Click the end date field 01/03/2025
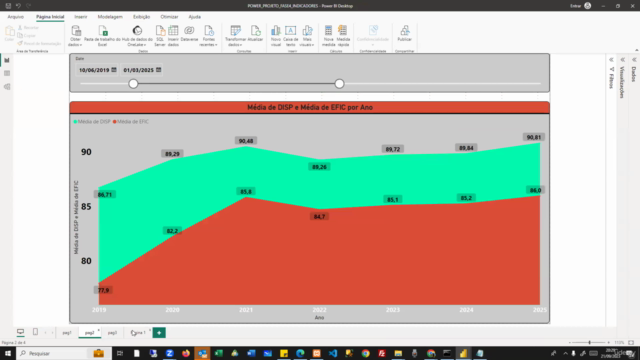Image resolution: width=640 pixels, height=360 pixels. pos(138,70)
